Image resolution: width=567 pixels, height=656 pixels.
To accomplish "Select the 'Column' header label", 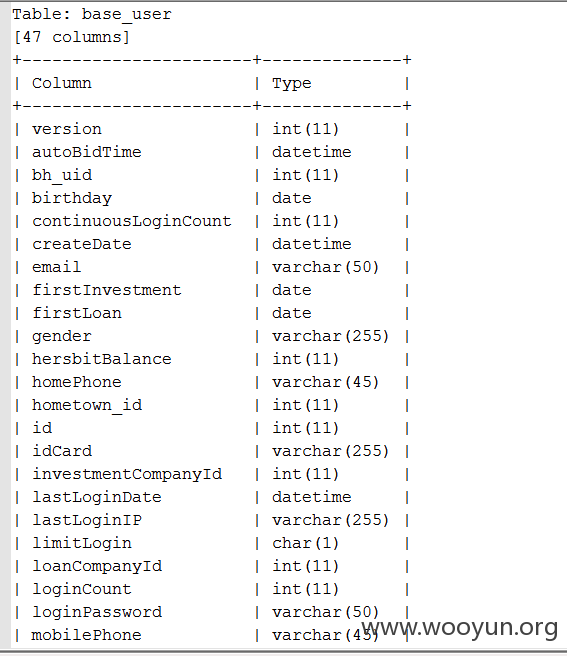I will [x=62, y=83].
